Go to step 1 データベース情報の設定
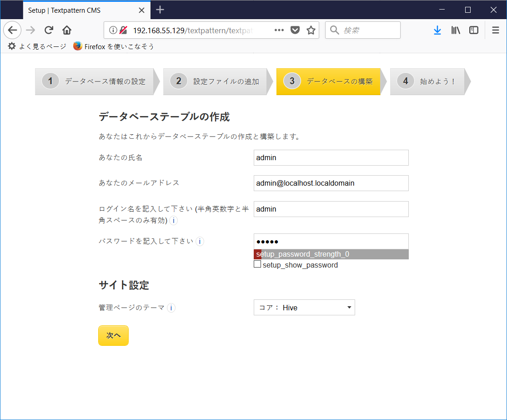Image resolution: width=507 pixels, height=420 pixels. point(95,81)
